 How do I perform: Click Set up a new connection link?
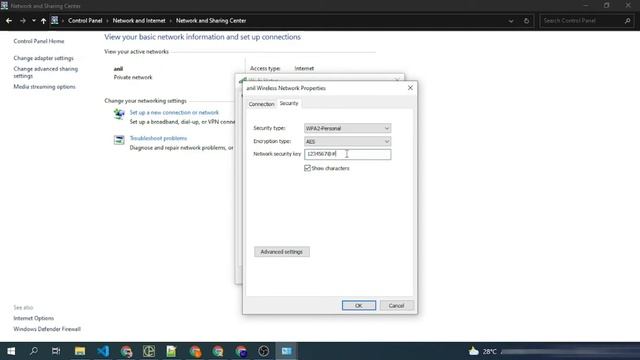(174, 112)
